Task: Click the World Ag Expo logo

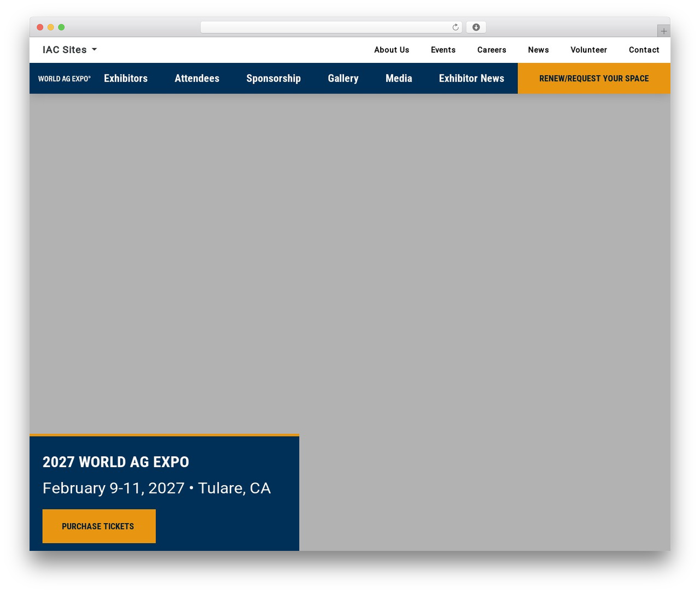Action: click(65, 79)
